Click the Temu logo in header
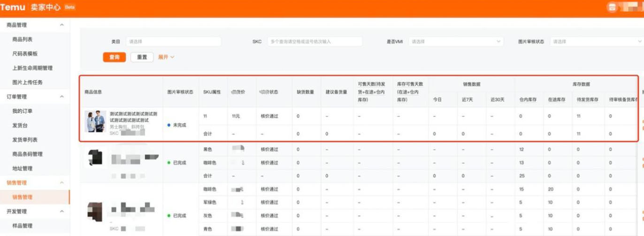Viewport: 644px width, 236px height. click(13, 7)
